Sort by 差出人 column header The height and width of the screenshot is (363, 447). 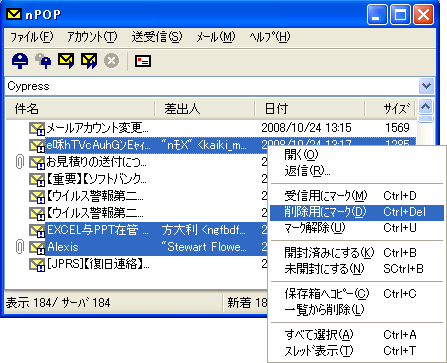(x=205, y=109)
